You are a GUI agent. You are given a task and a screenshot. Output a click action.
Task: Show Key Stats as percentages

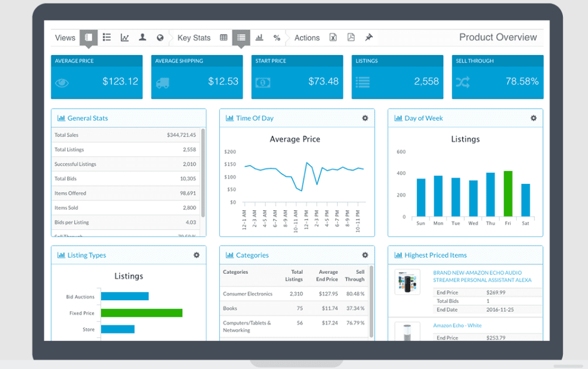(276, 37)
